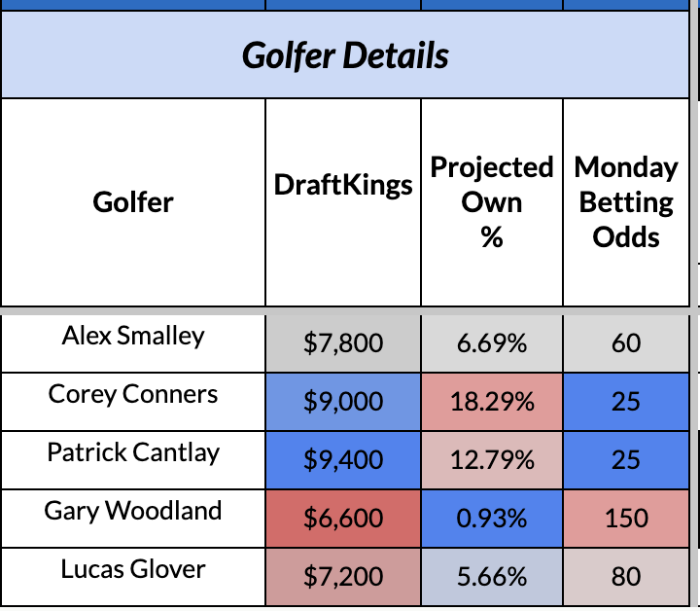Click the 80 betting odds cell
Screen dimensions: 700x611
[626, 577]
